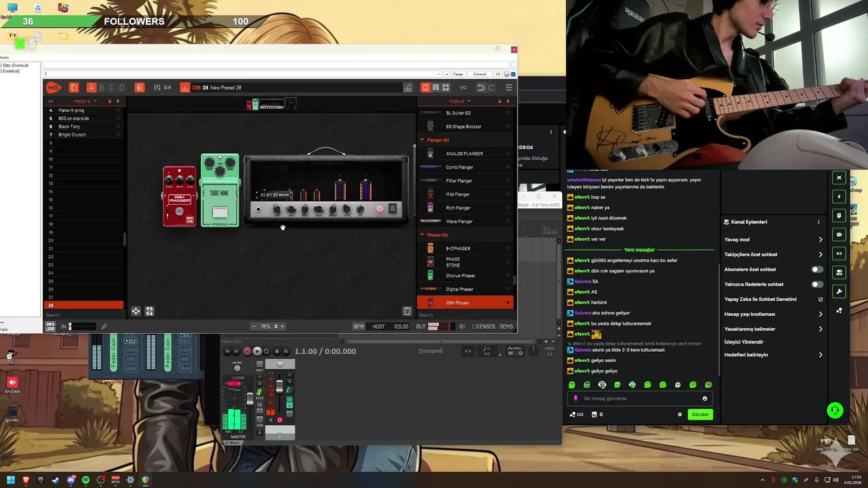
Task: Click the presets Search field
Action: [x=84, y=315]
